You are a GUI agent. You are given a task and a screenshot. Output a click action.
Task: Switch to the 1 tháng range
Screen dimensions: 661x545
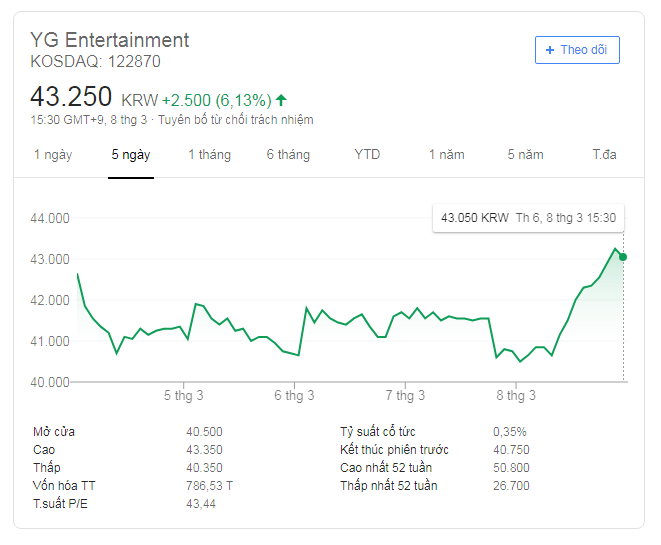(209, 155)
